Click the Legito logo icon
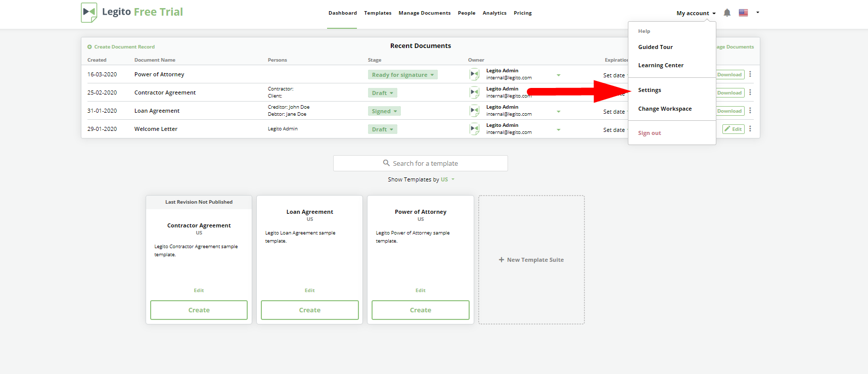 click(89, 12)
